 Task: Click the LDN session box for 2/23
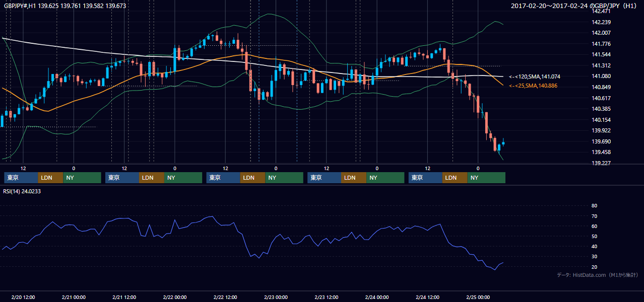pos(354,178)
